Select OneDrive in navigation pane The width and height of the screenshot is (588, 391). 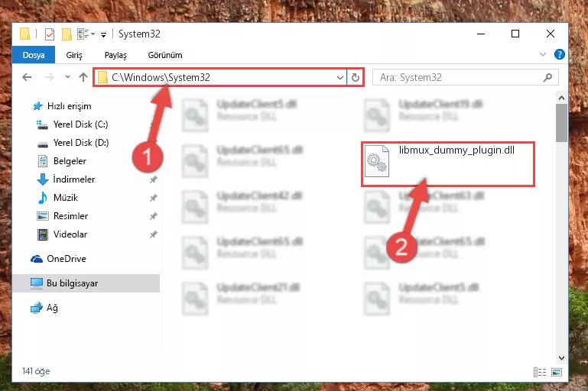click(x=58, y=259)
